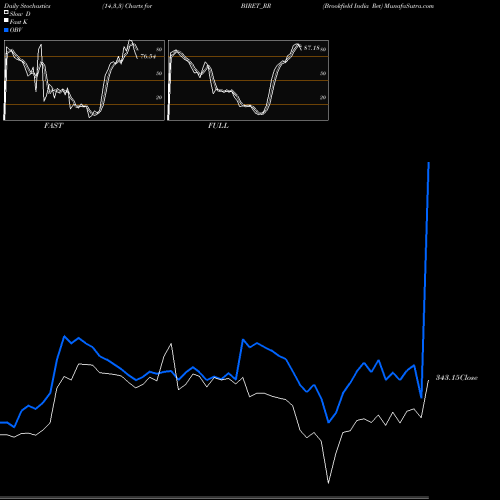The height and width of the screenshot is (500, 500).
Task: Click the 50 level label in FAST chart
Action: coord(159,73)
